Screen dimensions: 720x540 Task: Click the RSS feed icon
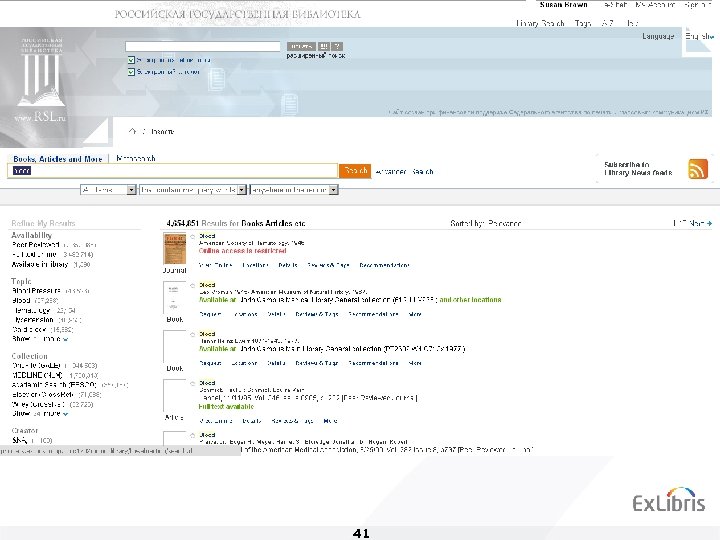(x=698, y=169)
